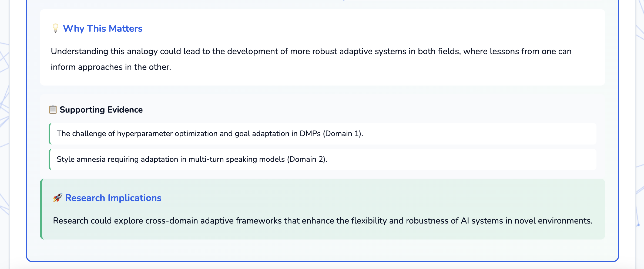Screen dimensions: 644x269
Task: Click the green left bar of the DMPs evidence
Action: [x=50, y=134]
